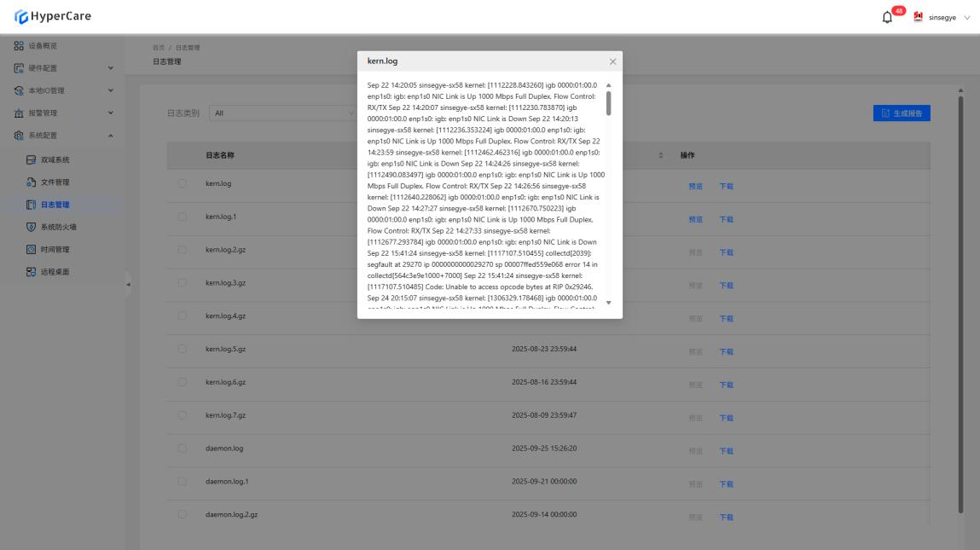980x550 pixels.
Task: Click the 系统防火墙 shield icon
Action: click(32, 227)
